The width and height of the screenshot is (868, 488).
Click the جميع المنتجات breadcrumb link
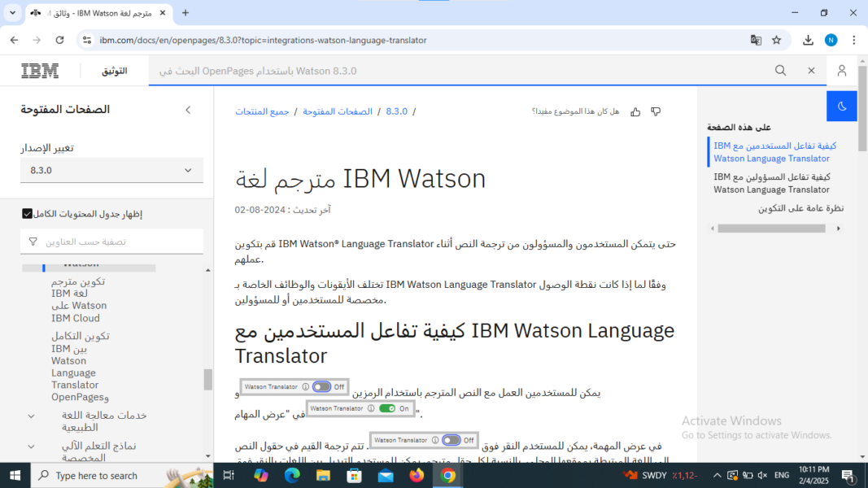coord(262,111)
